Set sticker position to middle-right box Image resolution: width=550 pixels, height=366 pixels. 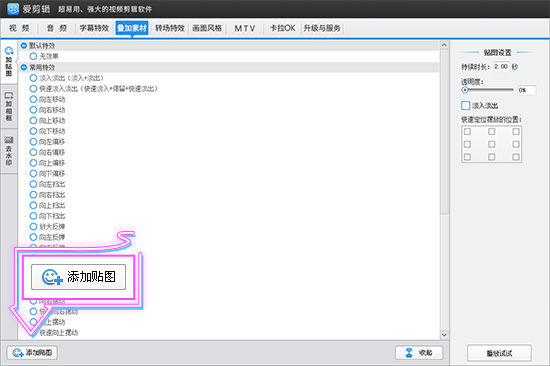point(516,144)
